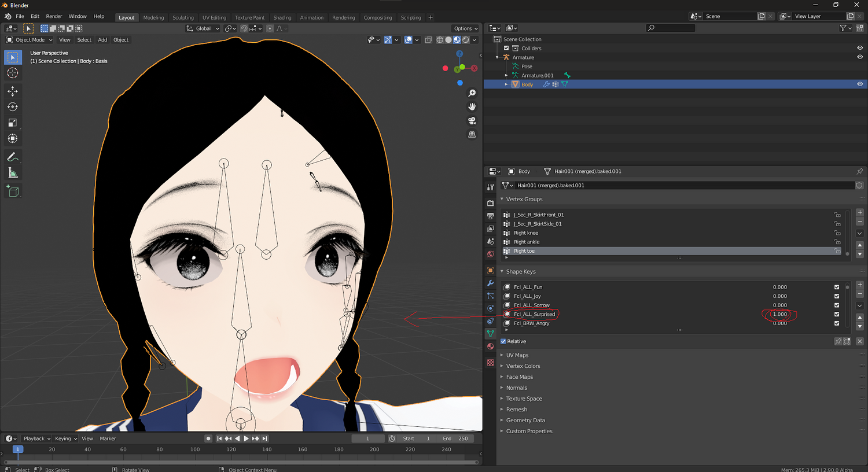This screenshot has height=472, width=868.
Task: Switch to the UV Editing workspace tab
Action: point(214,17)
